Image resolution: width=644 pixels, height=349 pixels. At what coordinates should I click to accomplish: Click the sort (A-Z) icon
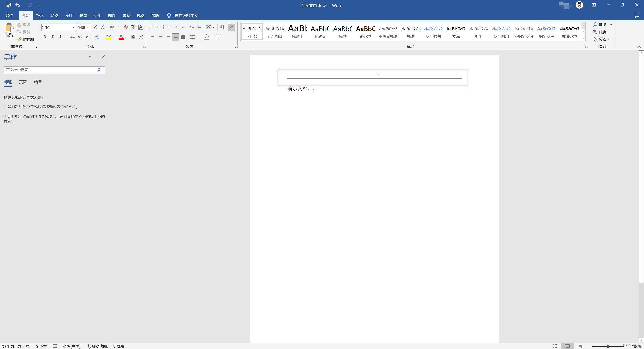(222, 27)
